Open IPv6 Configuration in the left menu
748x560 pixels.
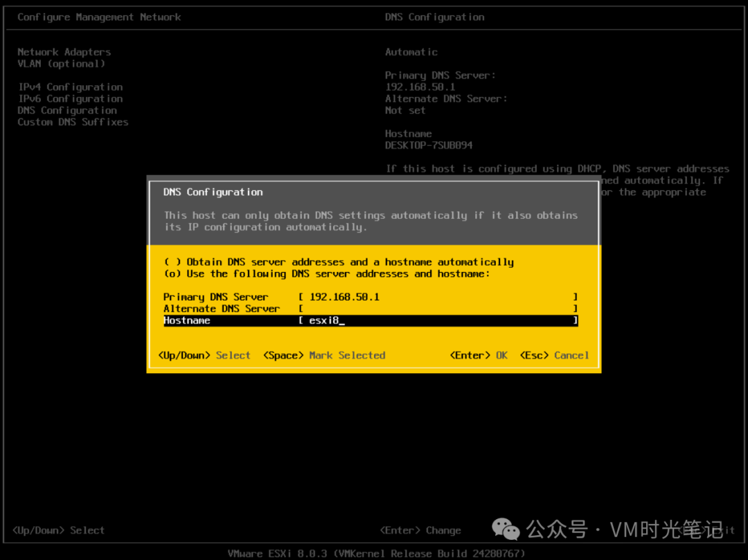(70, 99)
